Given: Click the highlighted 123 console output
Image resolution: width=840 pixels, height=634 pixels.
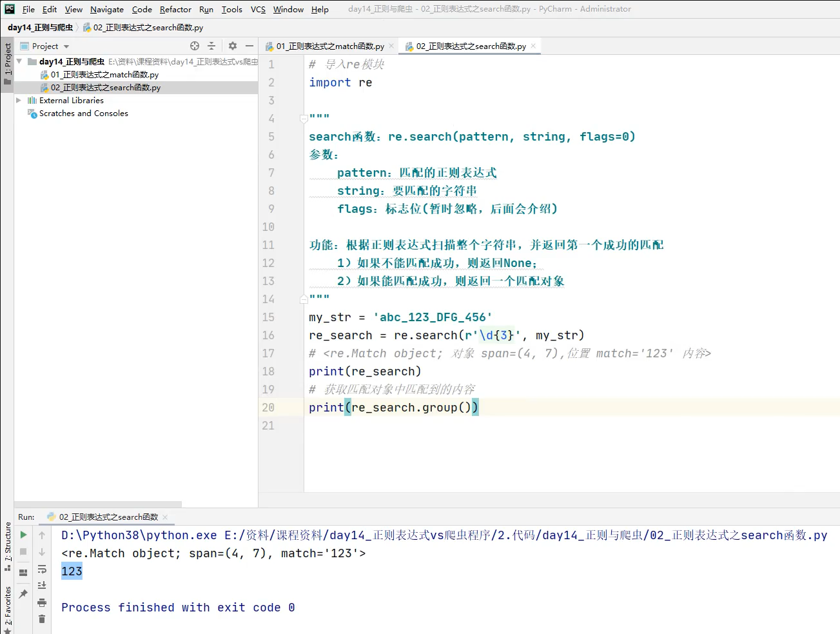Looking at the screenshot, I should point(72,571).
